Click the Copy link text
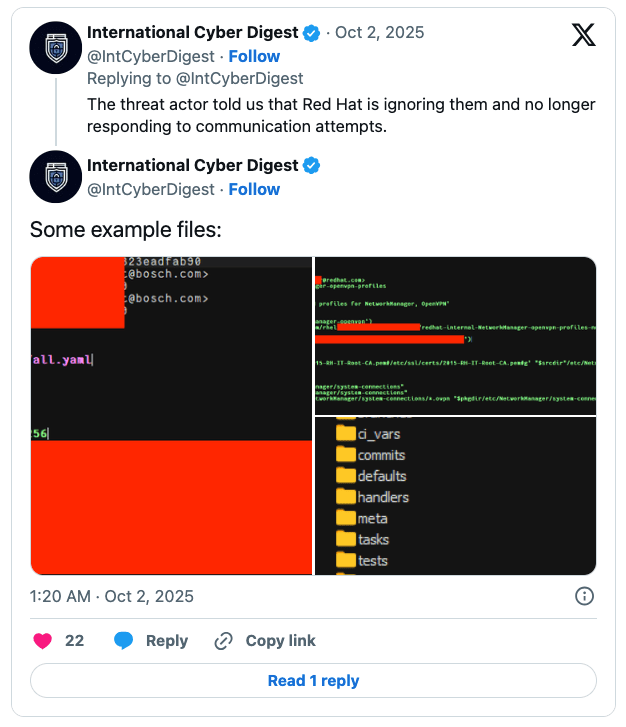 pyautogui.click(x=280, y=641)
